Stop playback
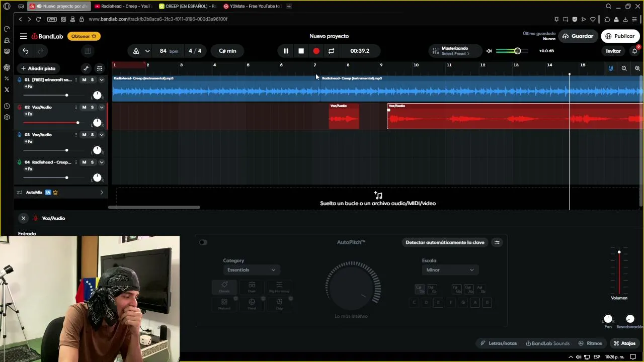Viewport: 644px width, 362px height. (x=301, y=51)
